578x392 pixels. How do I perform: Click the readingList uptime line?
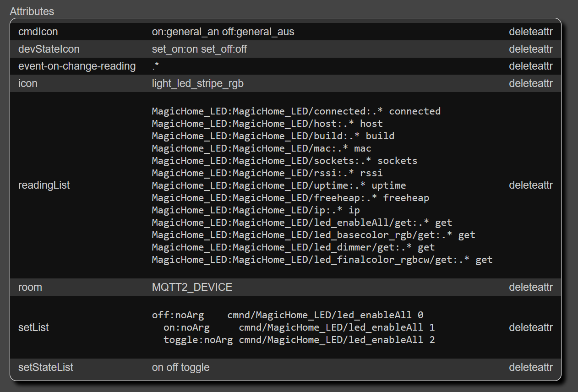[279, 185]
